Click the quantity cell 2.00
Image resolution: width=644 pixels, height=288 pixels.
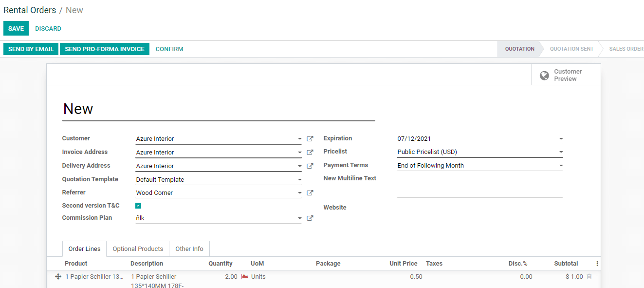(231, 277)
